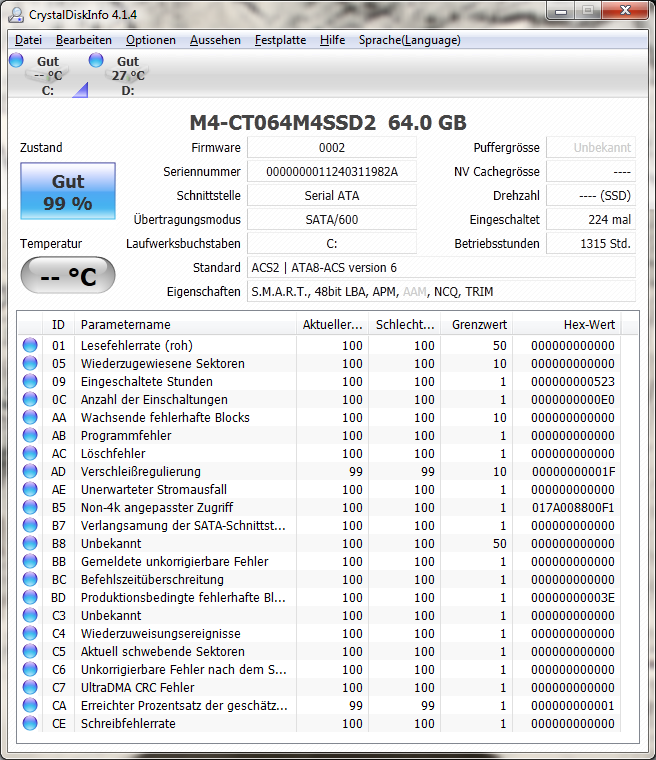
Task: Click the Aktueller column header
Action: point(332,324)
